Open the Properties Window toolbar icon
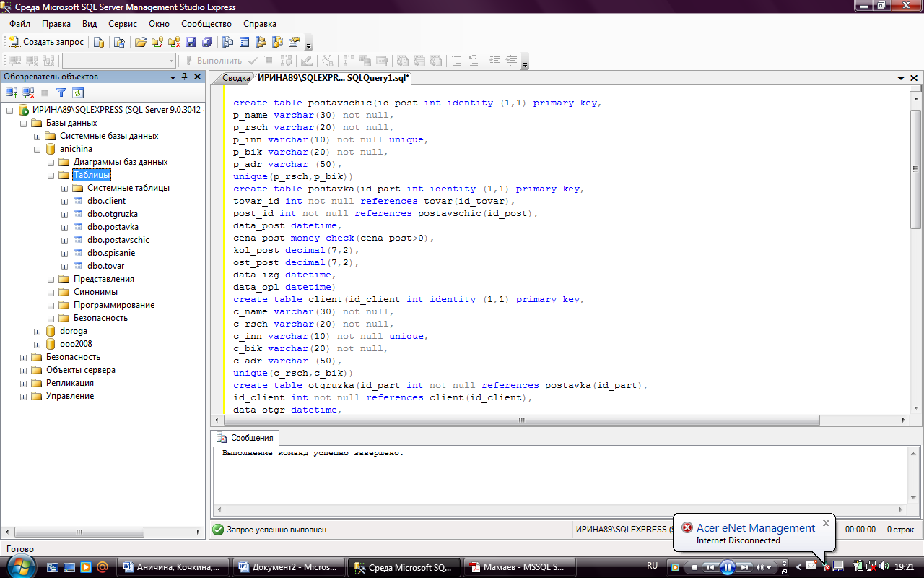924x578 pixels. (294, 42)
